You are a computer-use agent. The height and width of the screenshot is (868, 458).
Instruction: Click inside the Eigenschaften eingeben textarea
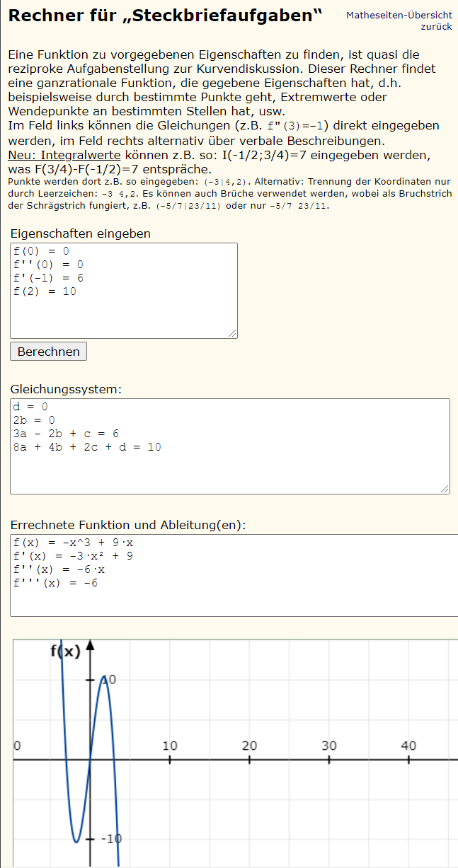pos(124,291)
